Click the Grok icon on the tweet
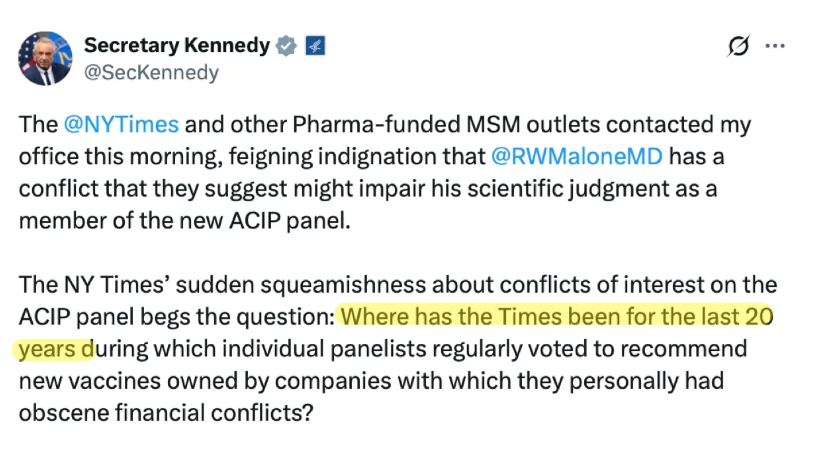Image resolution: width=824 pixels, height=455 pixels. tap(739, 46)
